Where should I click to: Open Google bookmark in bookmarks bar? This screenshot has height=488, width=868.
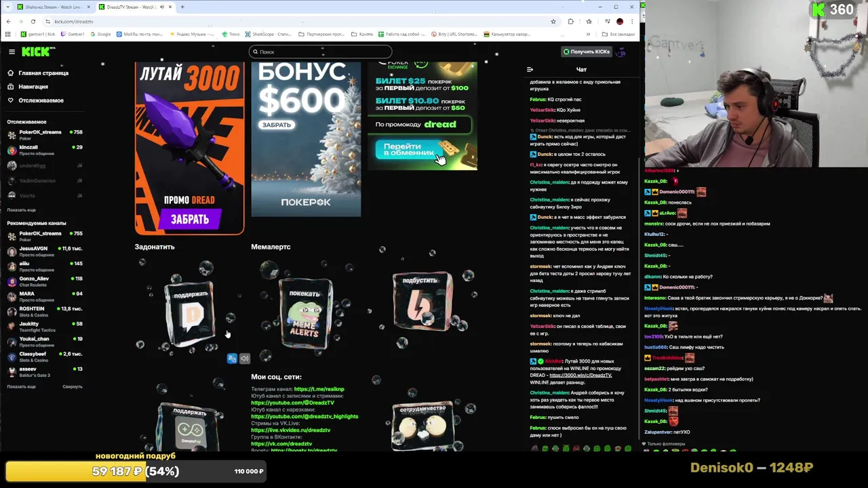[100, 34]
